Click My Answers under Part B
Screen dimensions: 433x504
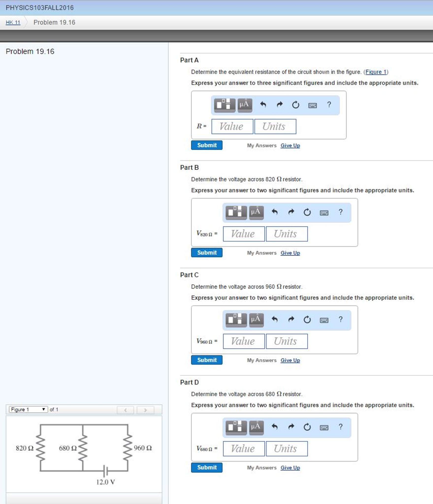tap(261, 253)
